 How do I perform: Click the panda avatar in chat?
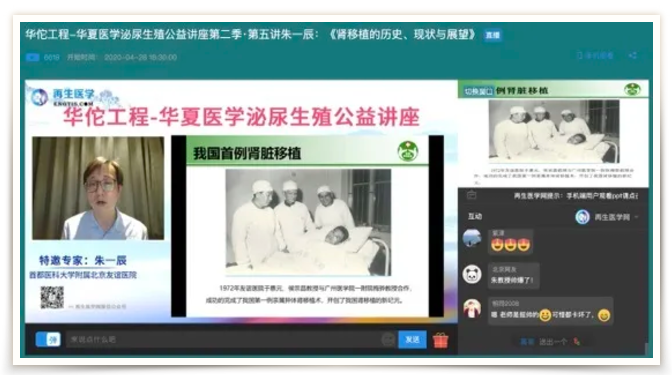[x=472, y=274]
